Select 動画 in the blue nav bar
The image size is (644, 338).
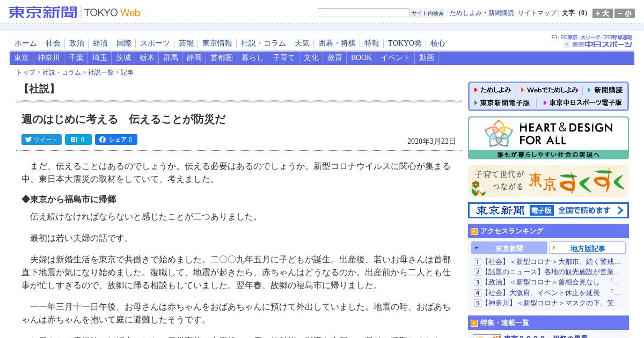click(427, 58)
